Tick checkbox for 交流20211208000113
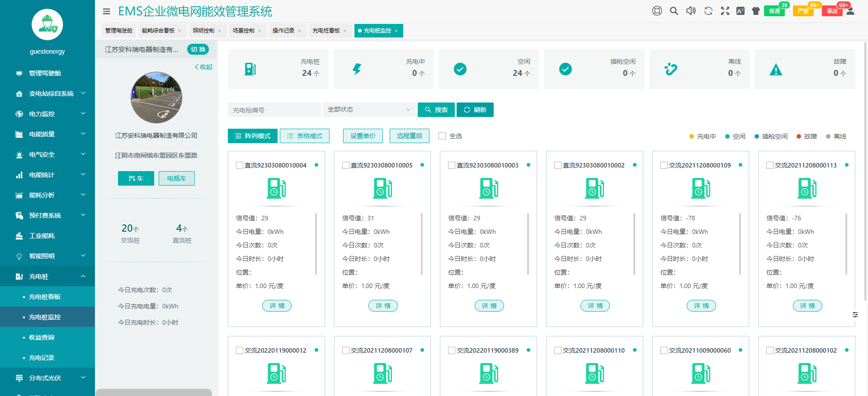 point(770,165)
